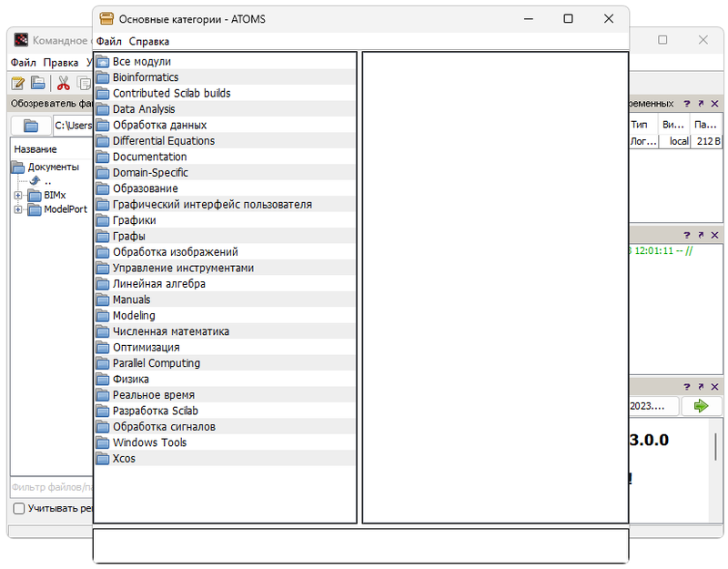Click the C:\Users path field
Viewport: 728px width, 569px height.
[x=74, y=126]
